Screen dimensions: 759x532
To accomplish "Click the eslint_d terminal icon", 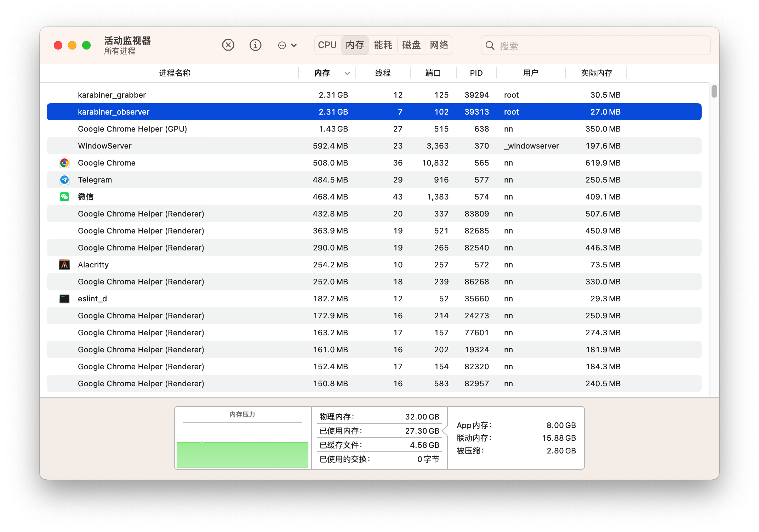I will [64, 299].
